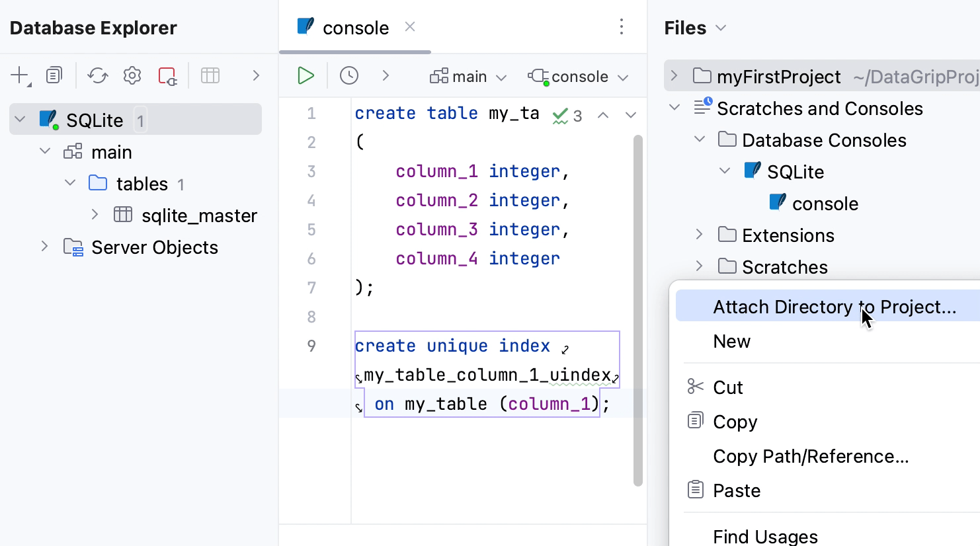Click the next statement down arrow in editor
The image size is (980, 546).
(630, 114)
